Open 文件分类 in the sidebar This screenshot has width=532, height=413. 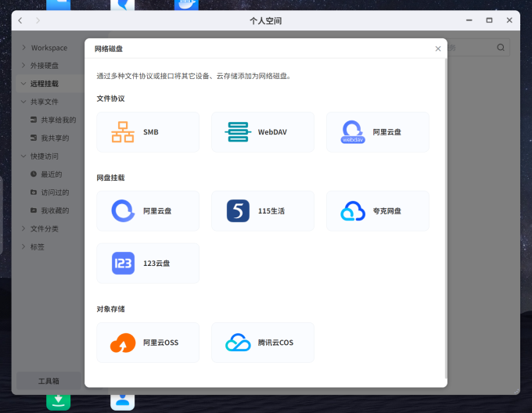pos(45,229)
